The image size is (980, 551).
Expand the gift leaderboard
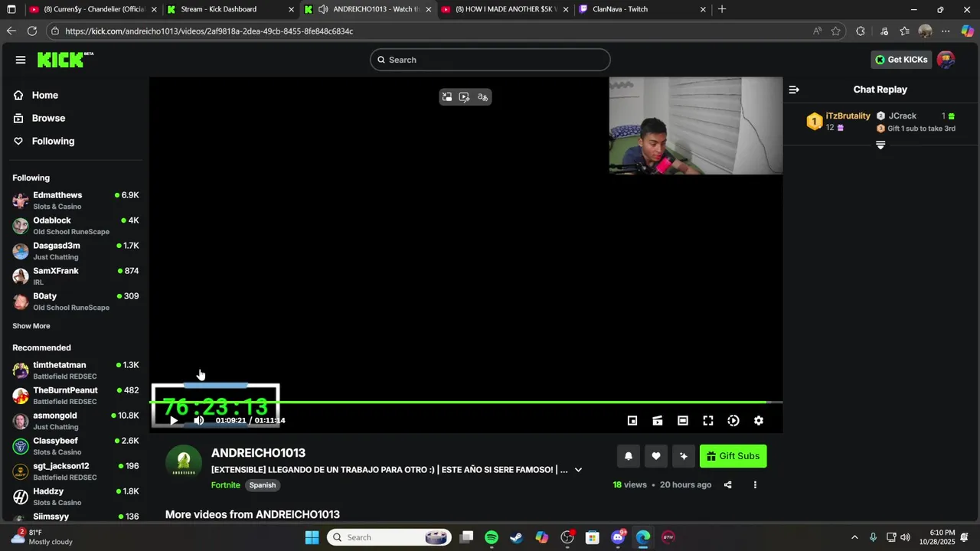[x=880, y=145]
